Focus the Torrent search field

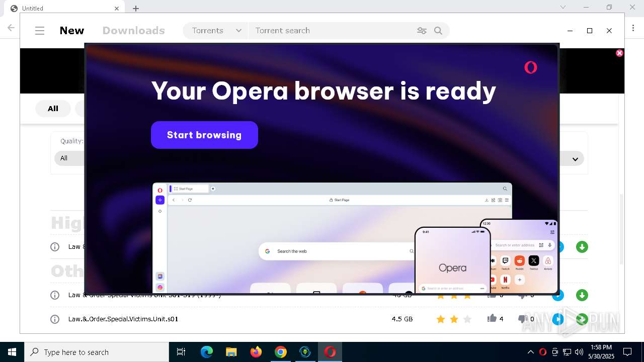(x=332, y=31)
